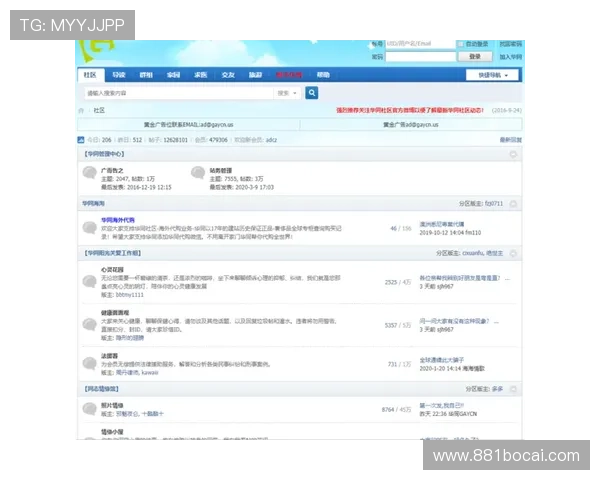Click the 华同海淘 category title

93,203
